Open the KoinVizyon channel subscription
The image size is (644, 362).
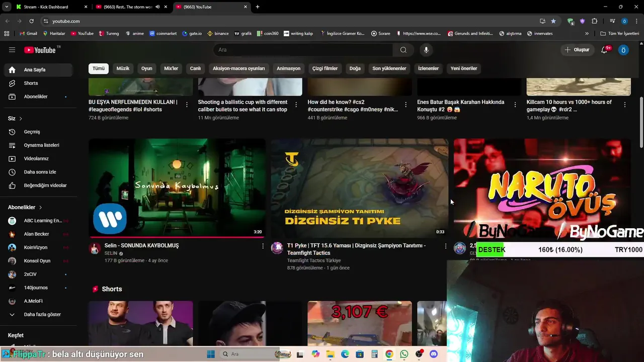(39, 247)
